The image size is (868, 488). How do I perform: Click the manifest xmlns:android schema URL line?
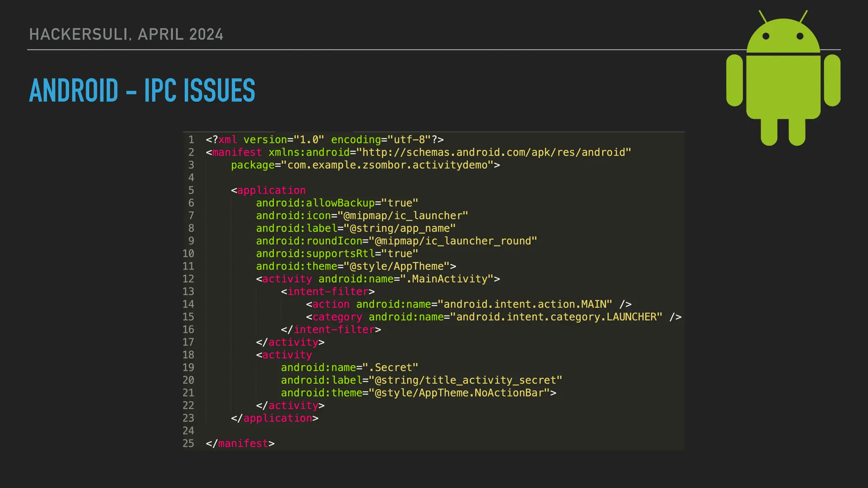(x=419, y=152)
